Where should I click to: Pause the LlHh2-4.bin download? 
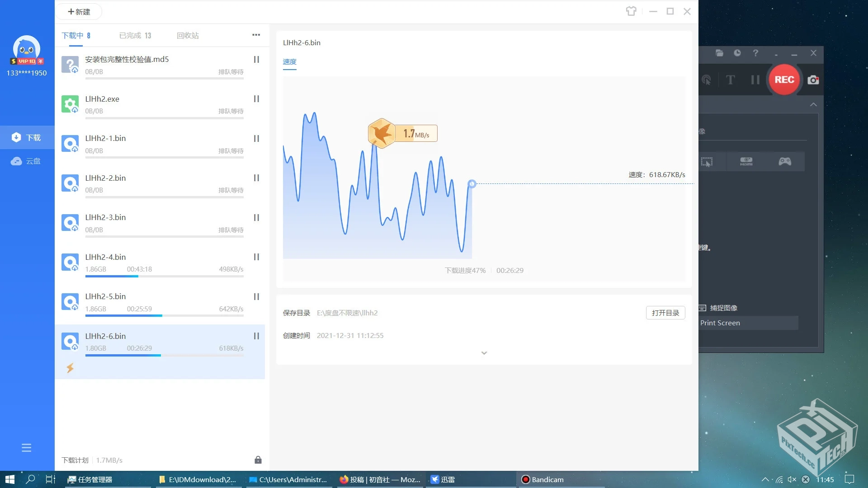pos(256,257)
